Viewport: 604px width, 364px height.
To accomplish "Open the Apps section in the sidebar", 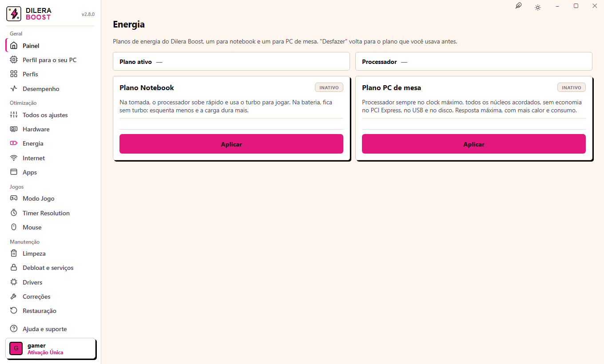I will pyautogui.click(x=50, y=172).
